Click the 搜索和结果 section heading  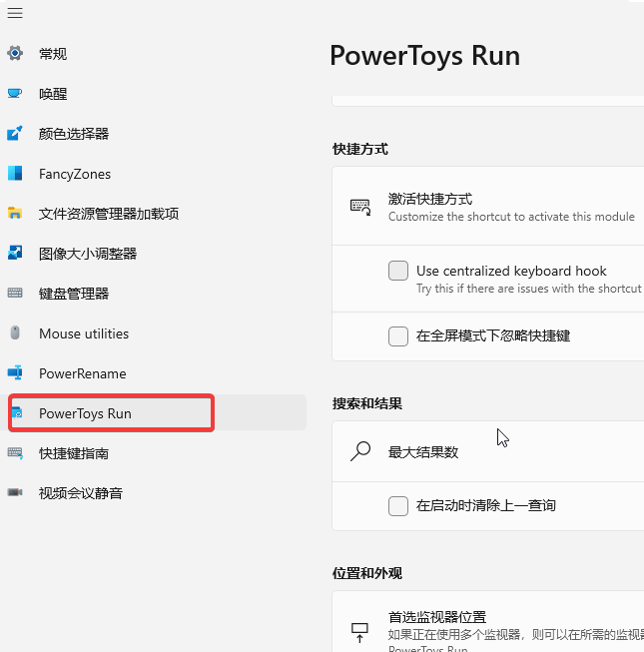(x=367, y=403)
